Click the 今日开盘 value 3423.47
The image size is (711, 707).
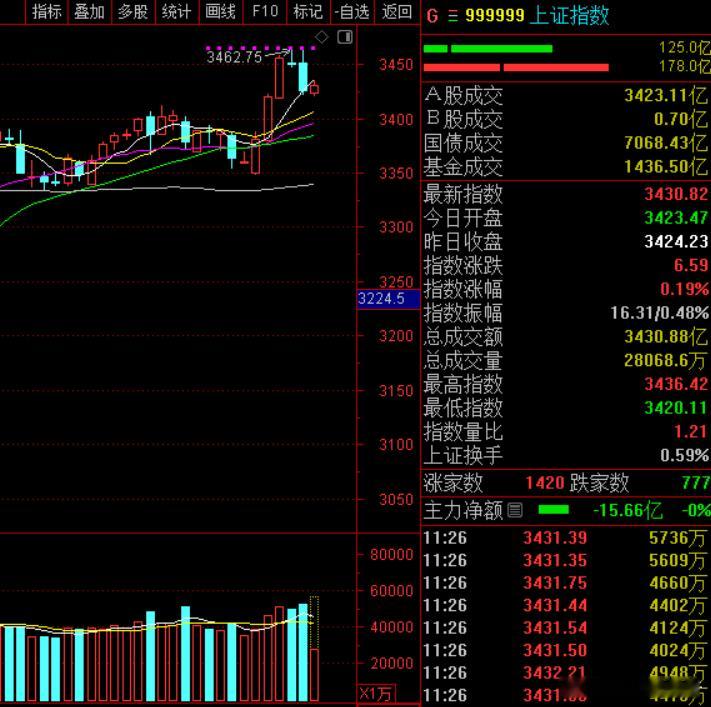pyautogui.click(x=676, y=218)
